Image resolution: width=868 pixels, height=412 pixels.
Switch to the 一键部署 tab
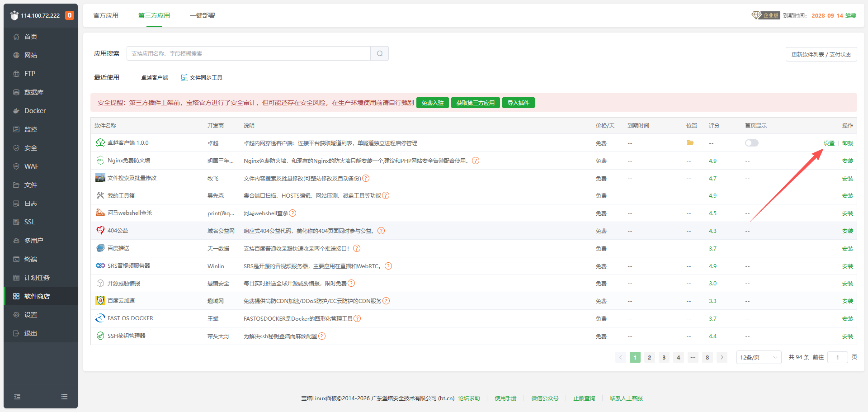click(203, 15)
